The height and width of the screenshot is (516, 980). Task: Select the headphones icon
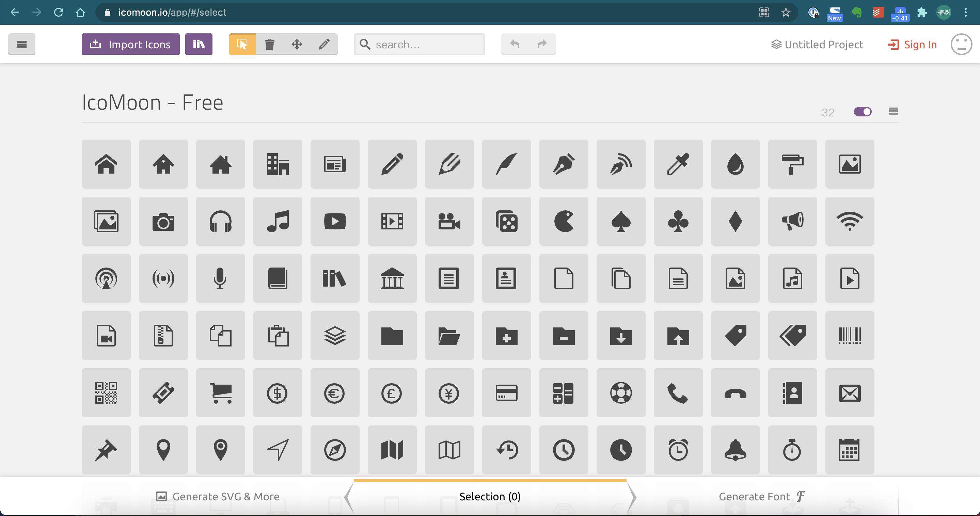point(220,221)
